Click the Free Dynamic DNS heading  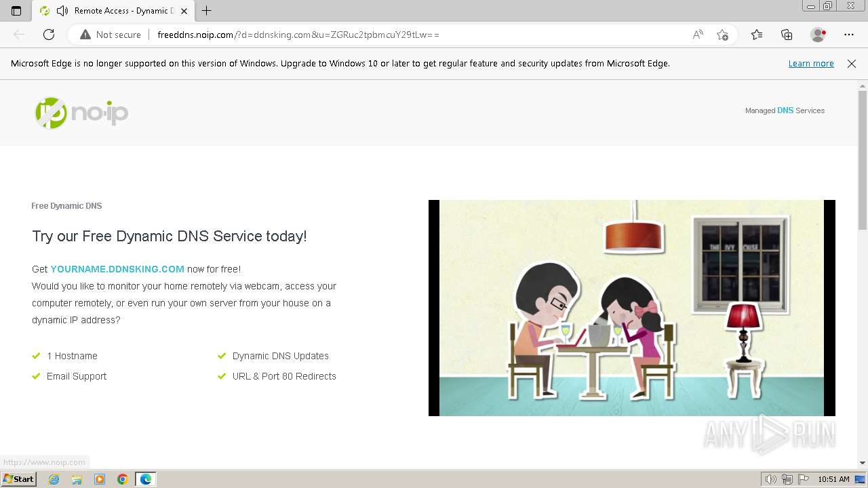click(x=66, y=206)
